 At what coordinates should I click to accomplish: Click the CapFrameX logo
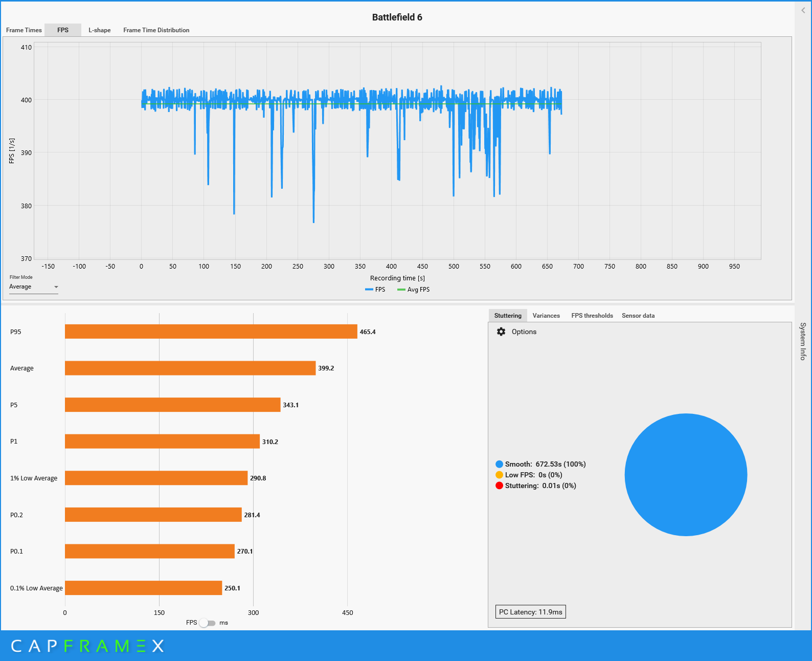click(x=87, y=646)
